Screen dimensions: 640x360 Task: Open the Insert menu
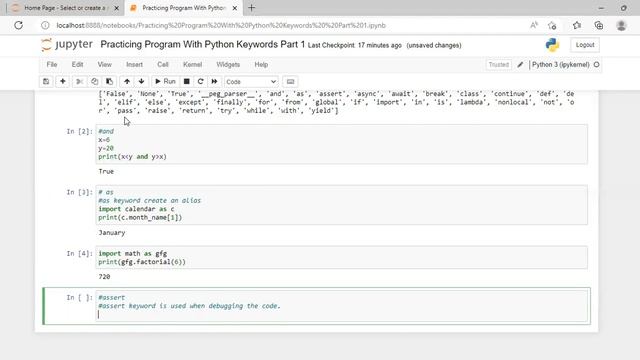134,64
